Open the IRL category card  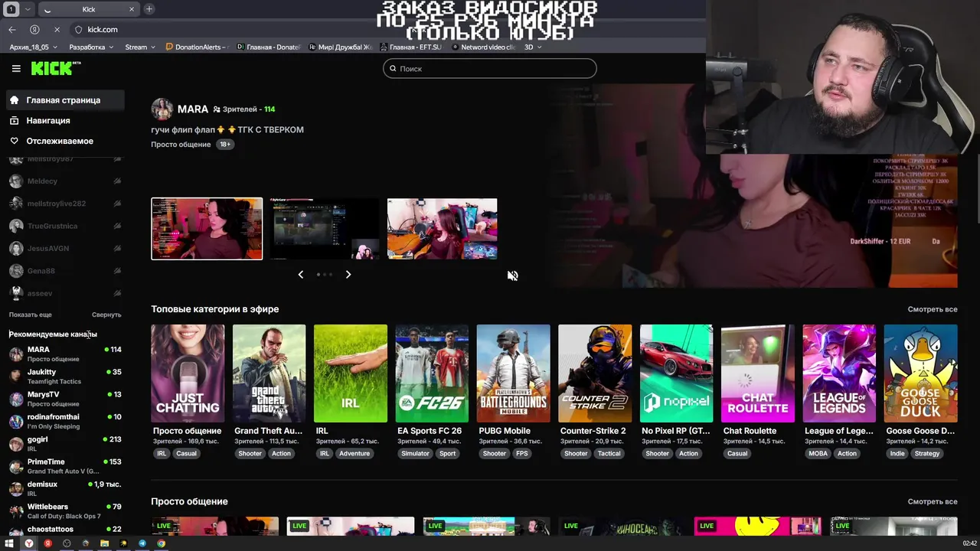pos(351,373)
